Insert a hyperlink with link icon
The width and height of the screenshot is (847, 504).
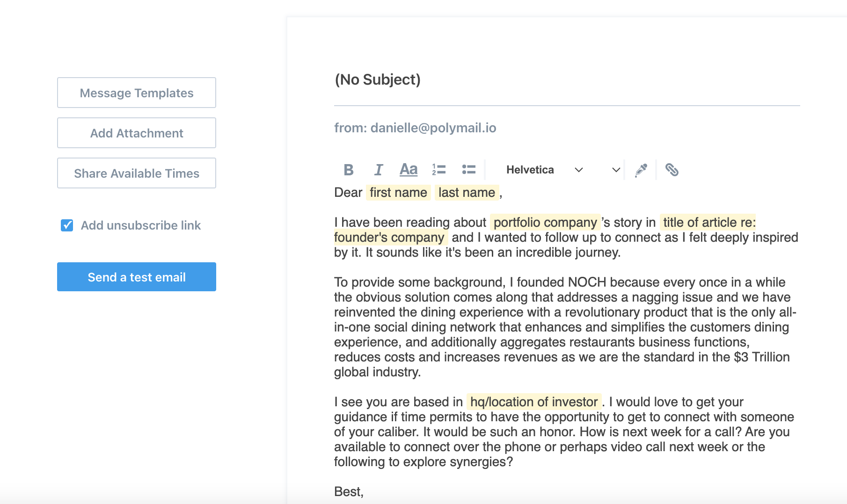click(672, 170)
